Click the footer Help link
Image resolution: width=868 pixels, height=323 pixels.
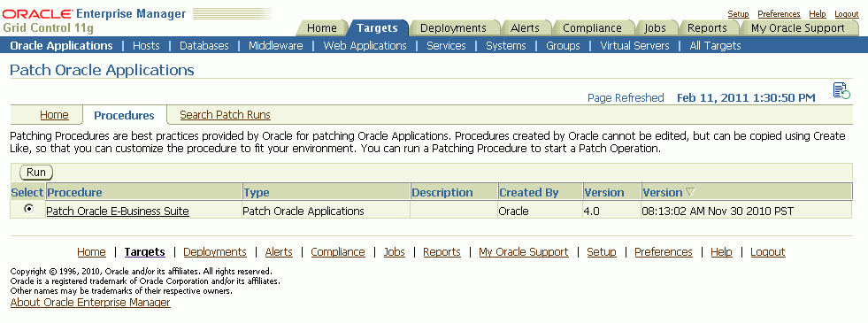pyautogui.click(x=721, y=252)
